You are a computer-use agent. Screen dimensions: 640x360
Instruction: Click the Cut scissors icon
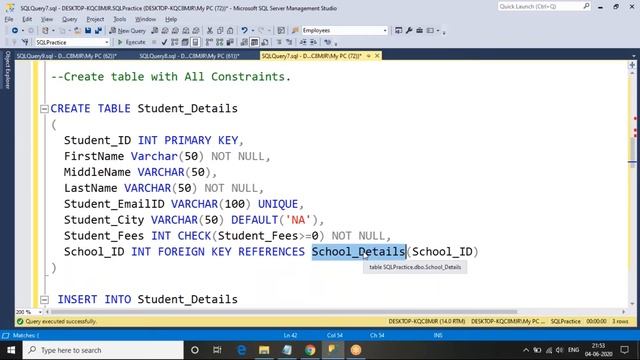[x=209, y=31]
